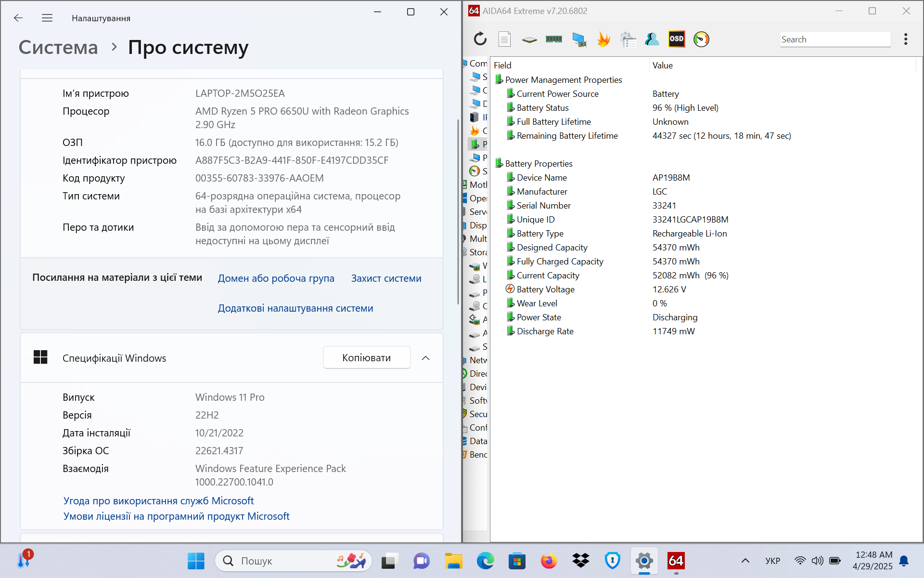This screenshot has width=924, height=578.
Task: Open the Bitwarden shield icon in taskbar
Action: point(612,561)
